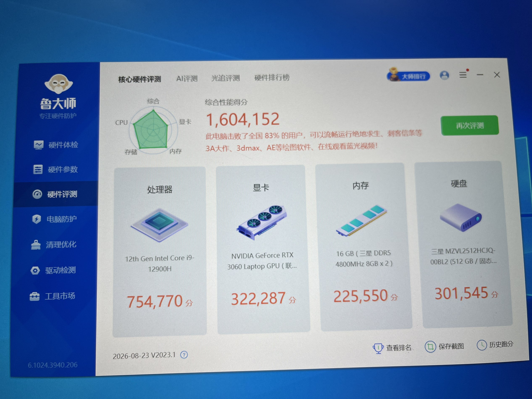Open 清理优化 in the sidebar
Image resolution: width=532 pixels, height=399 pixels.
pos(54,245)
